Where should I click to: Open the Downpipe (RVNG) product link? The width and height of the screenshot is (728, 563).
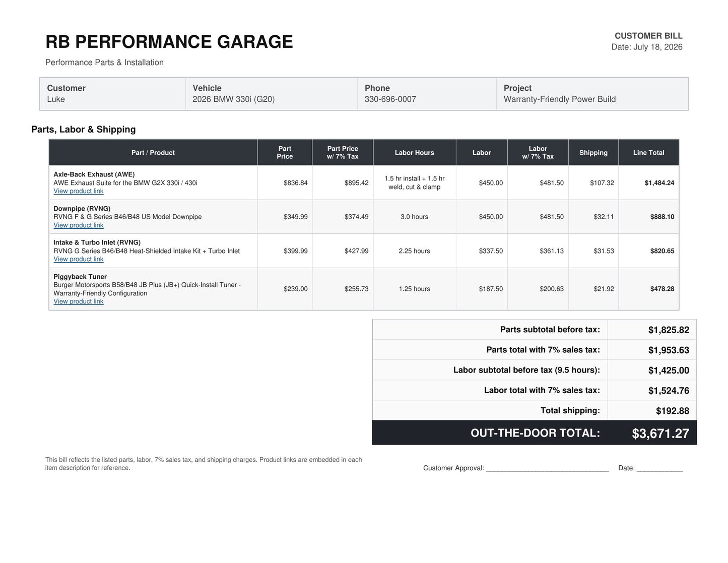pyautogui.click(x=79, y=225)
